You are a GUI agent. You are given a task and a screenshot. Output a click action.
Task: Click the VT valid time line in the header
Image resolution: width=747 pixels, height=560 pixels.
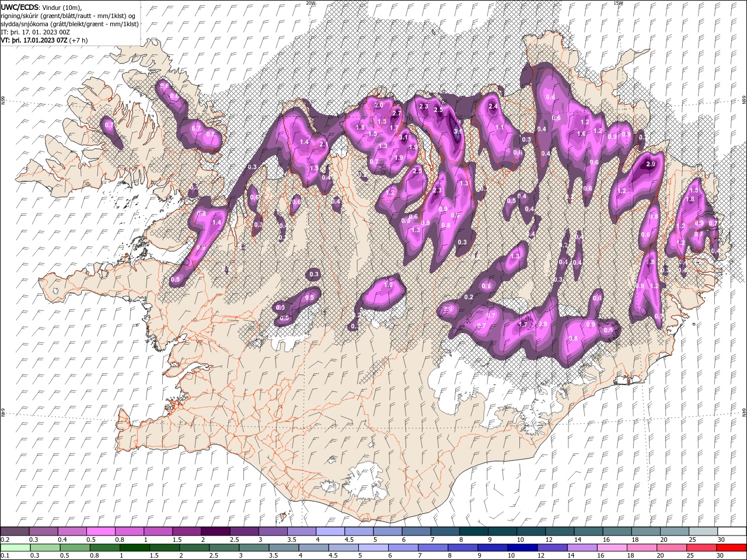[44, 40]
